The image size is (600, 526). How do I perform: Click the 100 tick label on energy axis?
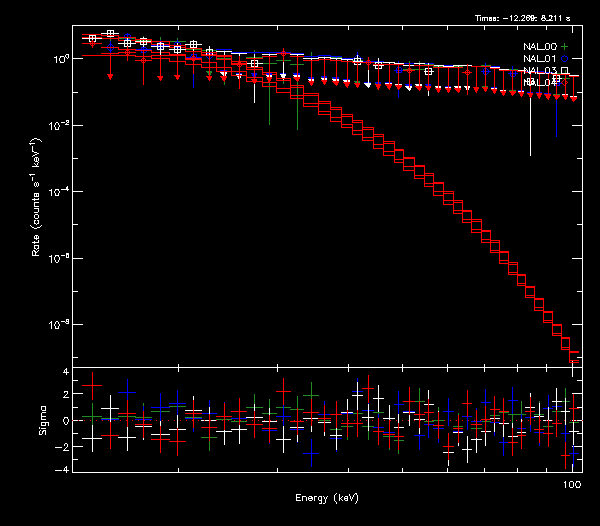click(x=572, y=483)
